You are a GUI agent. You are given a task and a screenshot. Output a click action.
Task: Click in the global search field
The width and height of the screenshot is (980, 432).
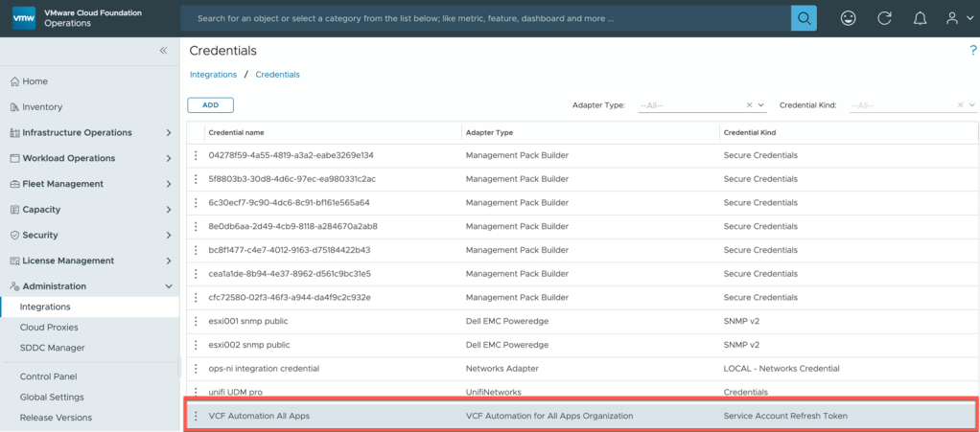tap(484, 18)
